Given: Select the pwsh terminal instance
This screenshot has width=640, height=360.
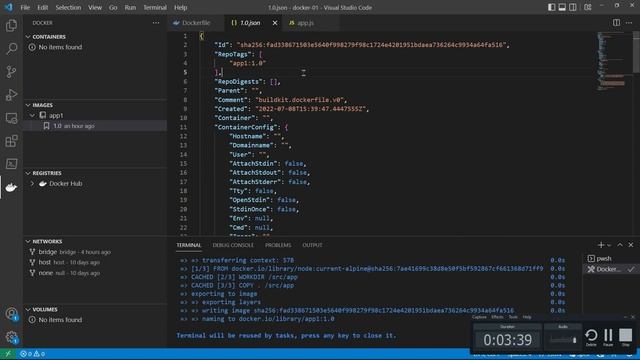Looking at the screenshot, I should [x=611, y=258].
